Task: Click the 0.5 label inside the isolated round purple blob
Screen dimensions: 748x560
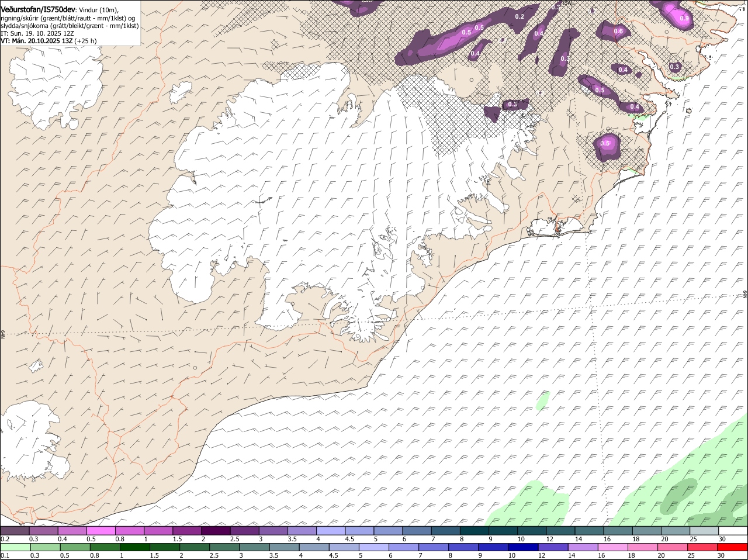Action: [x=605, y=144]
